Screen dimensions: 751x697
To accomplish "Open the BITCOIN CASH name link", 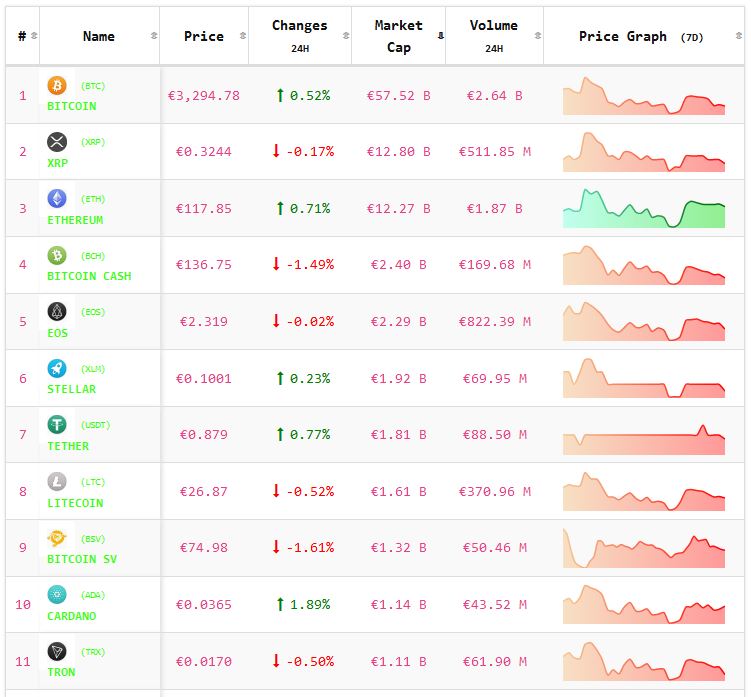I will [x=89, y=276].
